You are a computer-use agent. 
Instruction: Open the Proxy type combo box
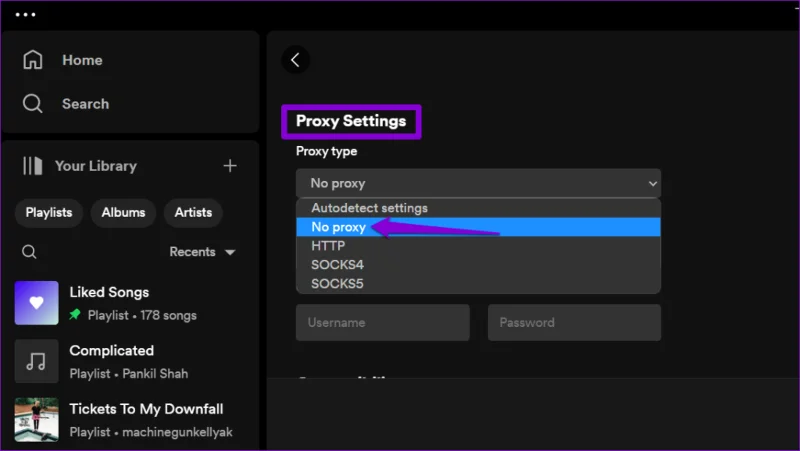click(x=479, y=183)
